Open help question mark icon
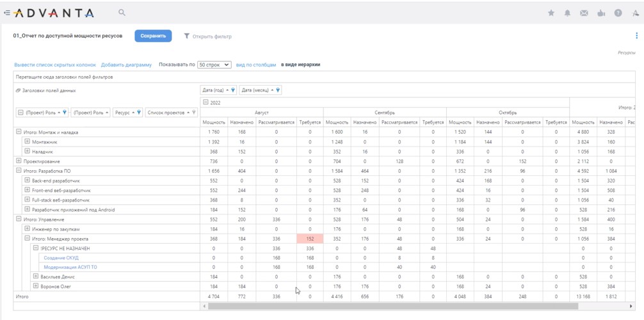 pos(618,13)
